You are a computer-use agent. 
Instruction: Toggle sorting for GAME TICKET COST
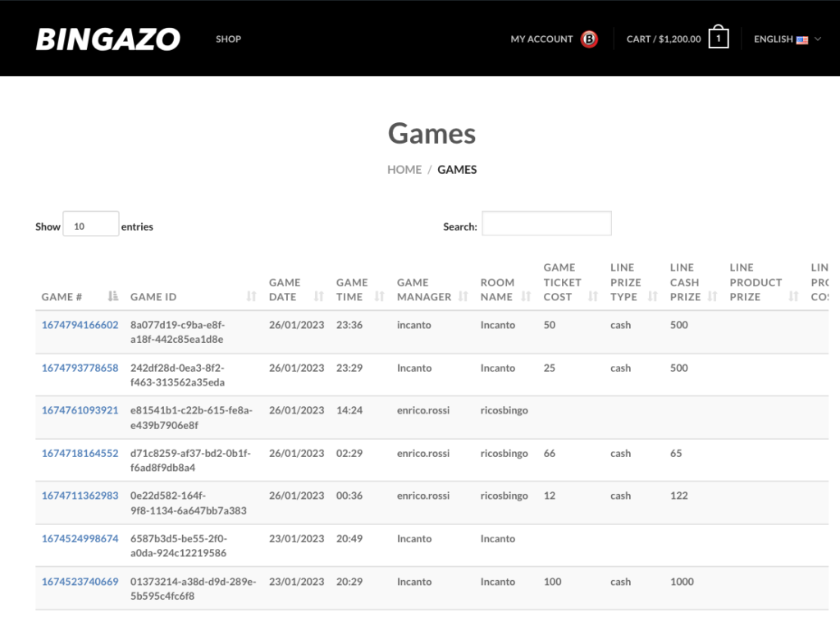point(592,296)
